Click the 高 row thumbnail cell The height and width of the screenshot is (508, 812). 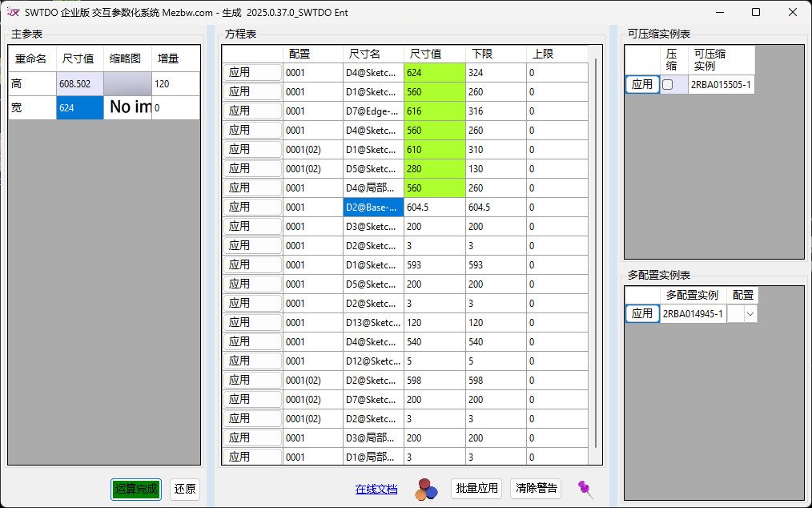coord(127,83)
